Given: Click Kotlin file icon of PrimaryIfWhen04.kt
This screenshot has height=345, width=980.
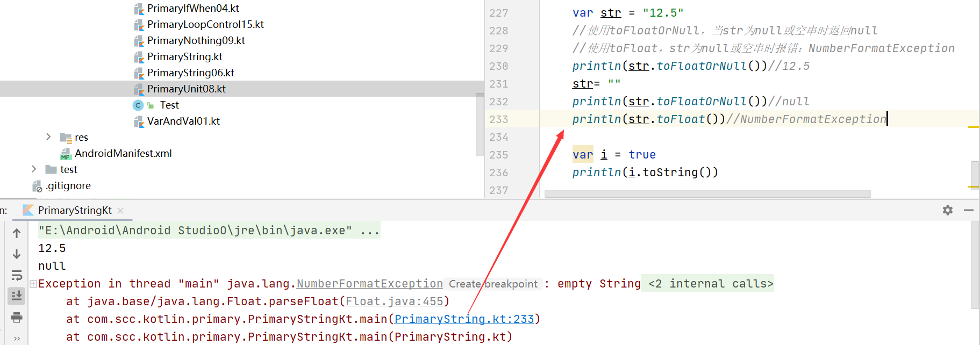Looking at the screenshot, I should (x=139, y=9).
